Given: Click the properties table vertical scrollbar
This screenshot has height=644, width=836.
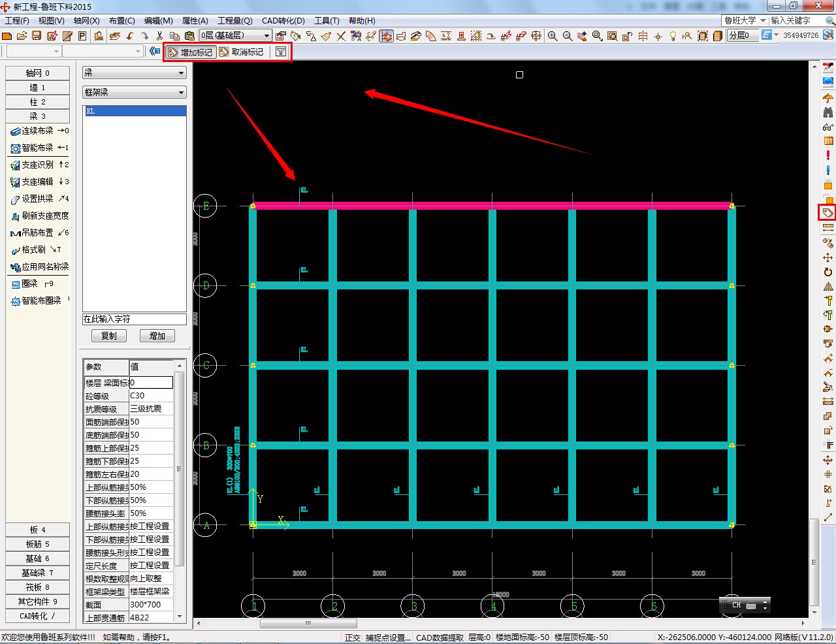Looking at the screenshot, I should click(179, 469).
